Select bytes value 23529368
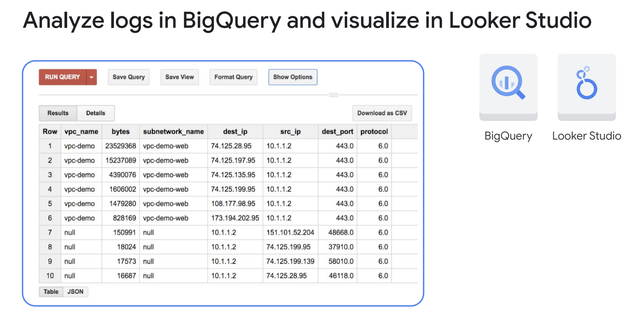This screenshot has height=323, width=644. click(121, 146)
